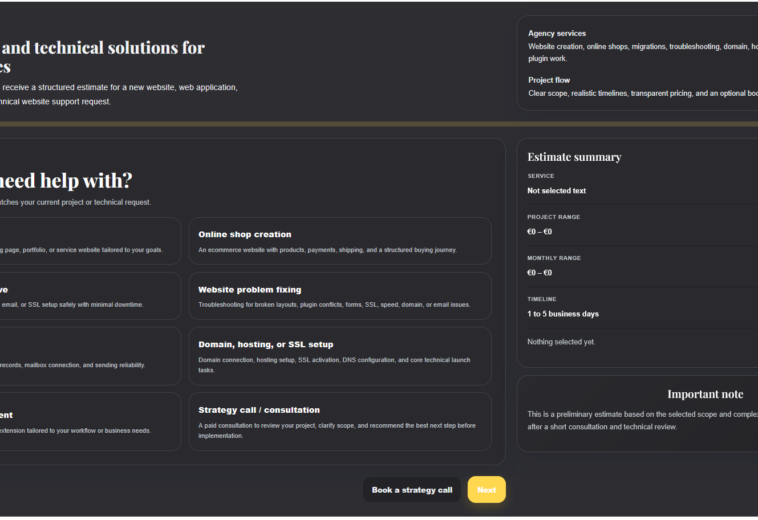Click the PROJECT RANGE label
This screenshot has height=520, width=758.
(554, 217)
